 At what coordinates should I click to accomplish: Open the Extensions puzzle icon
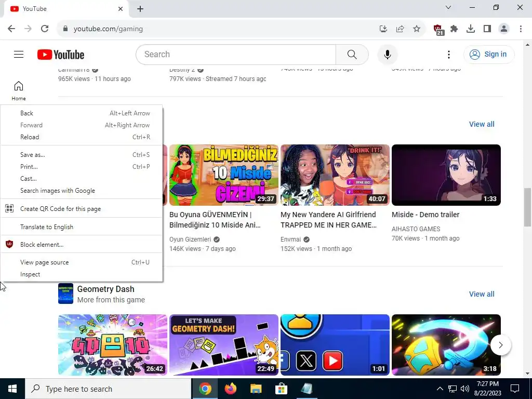click(x=454, y=29)
